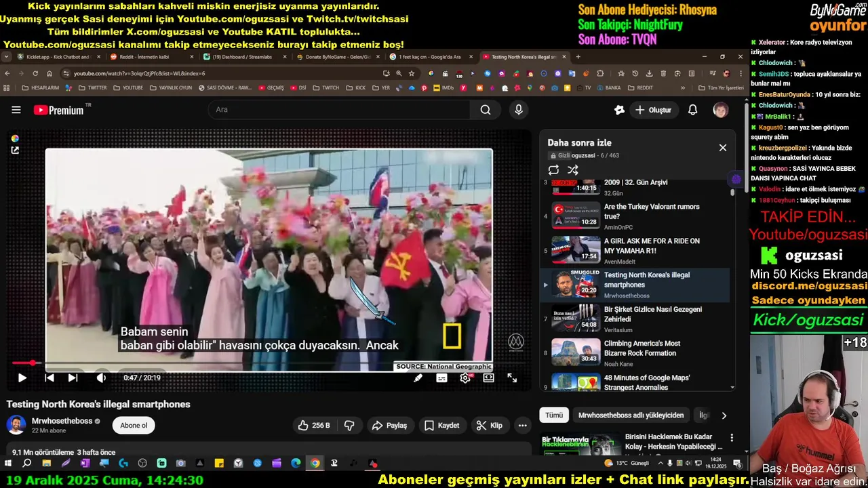This screenshot has width=868, height=488.
Task: Like the video showing 256 B
Action: click(314, 426)
